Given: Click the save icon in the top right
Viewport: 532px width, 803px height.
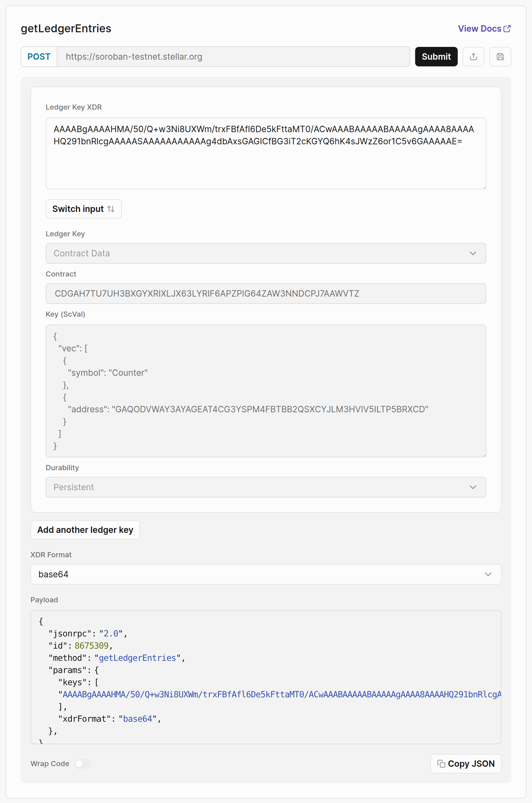Looking at the screenshot, I should (500, 57).
